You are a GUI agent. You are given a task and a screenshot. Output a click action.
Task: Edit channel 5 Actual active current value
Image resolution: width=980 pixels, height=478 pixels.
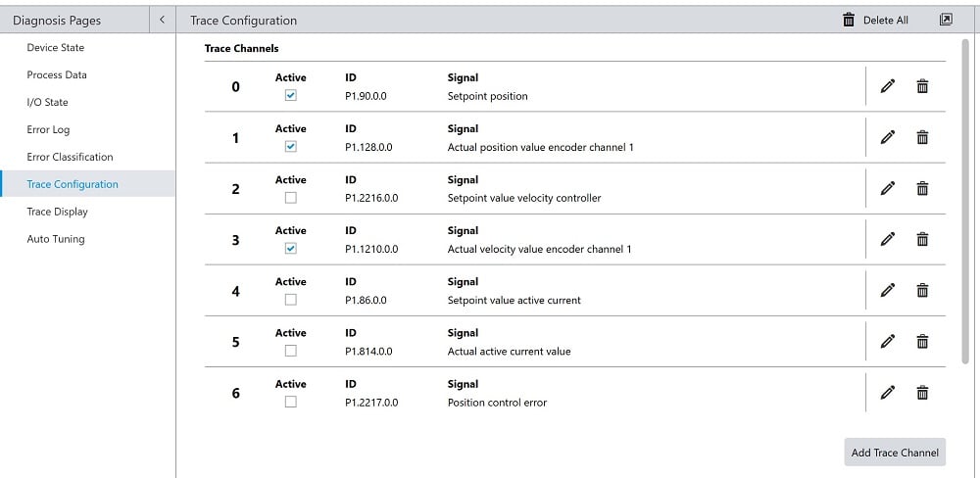[887, 342]
